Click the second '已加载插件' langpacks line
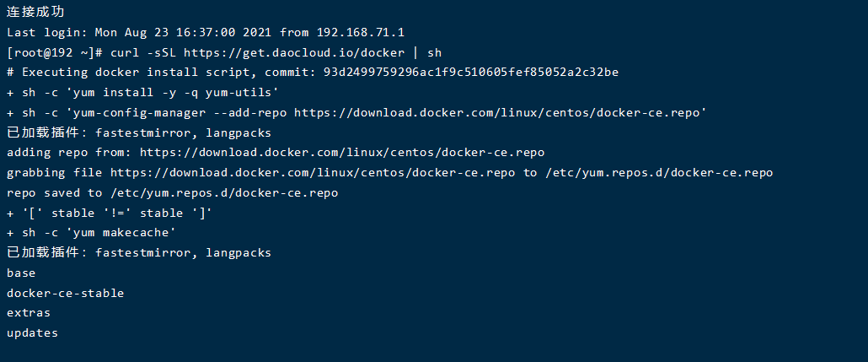The height and width of the screenshot is (362, 868). point(139,253)
